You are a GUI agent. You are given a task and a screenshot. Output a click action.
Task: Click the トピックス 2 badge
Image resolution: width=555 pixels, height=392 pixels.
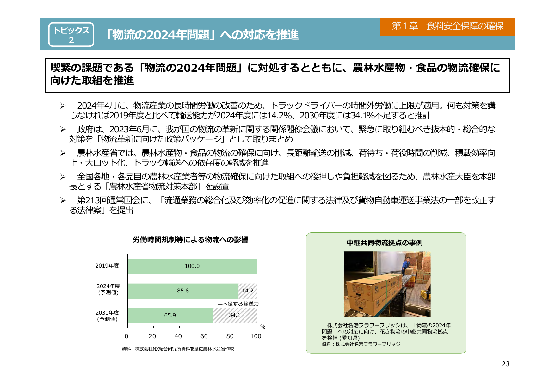click(71, 34)
